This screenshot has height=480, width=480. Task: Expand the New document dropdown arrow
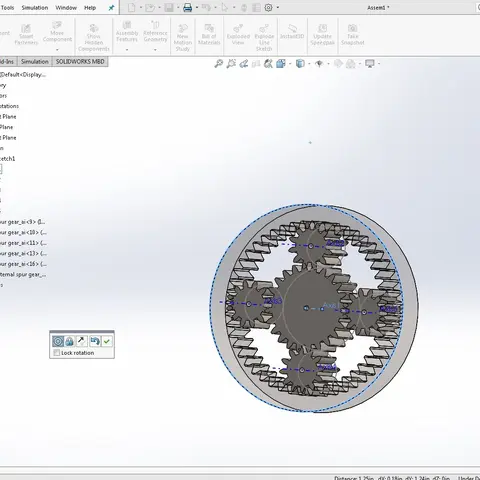(x=141, y=8)
